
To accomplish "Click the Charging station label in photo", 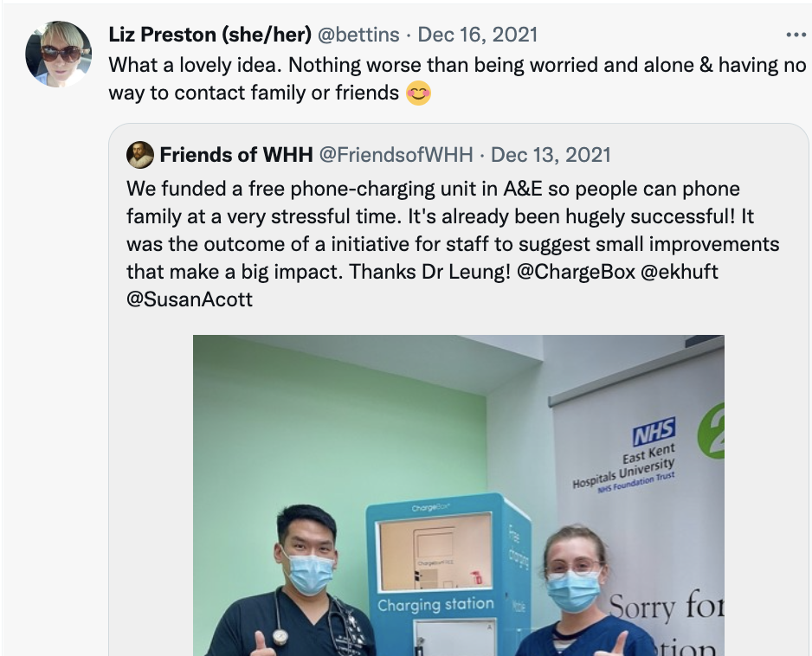I will [435, 604].
